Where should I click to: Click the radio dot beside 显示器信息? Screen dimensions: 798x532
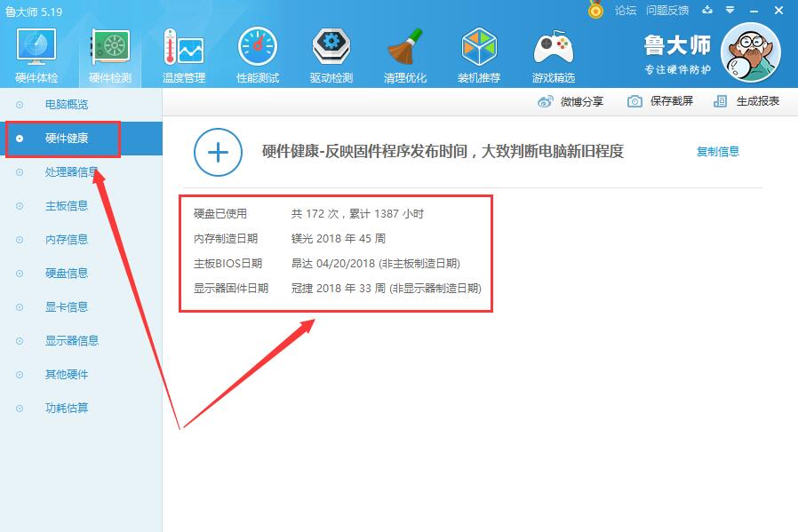coord(20,341)
